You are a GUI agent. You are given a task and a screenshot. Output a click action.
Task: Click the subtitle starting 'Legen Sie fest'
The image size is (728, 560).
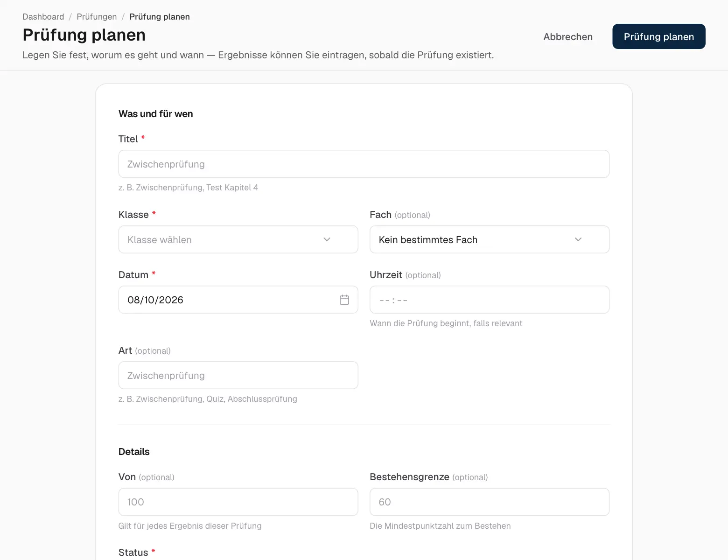258,55
